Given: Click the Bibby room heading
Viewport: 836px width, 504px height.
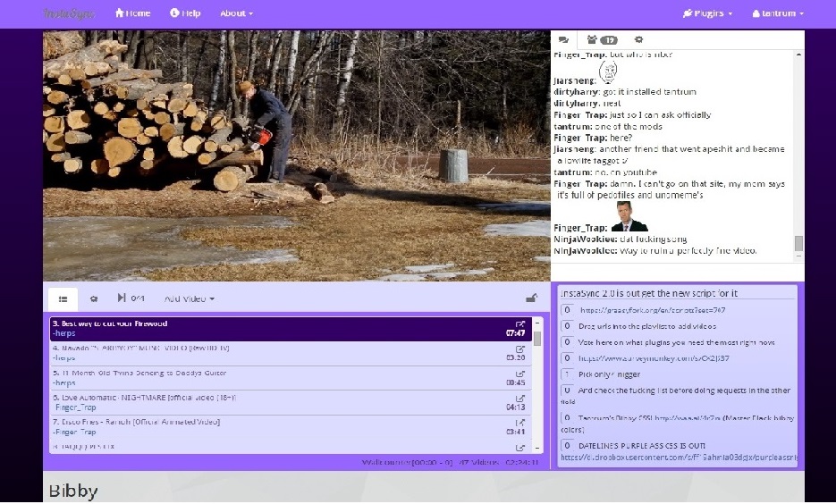Looking at the screenshot, I should (73, 491).
